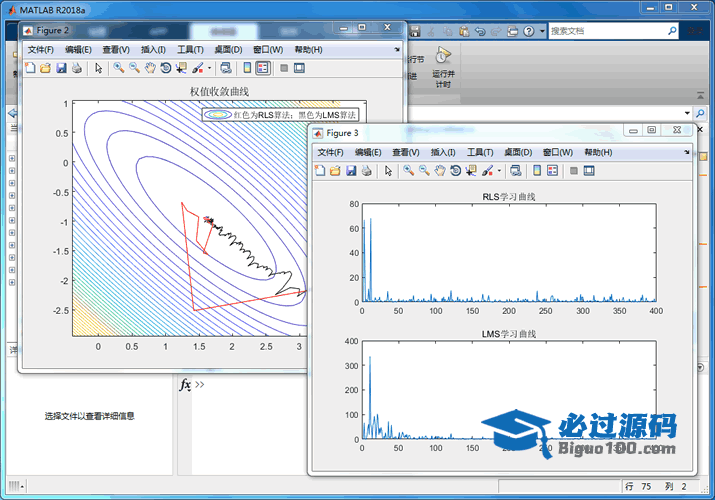Select the Pan hand tool in Figure 2

(150, 68)
